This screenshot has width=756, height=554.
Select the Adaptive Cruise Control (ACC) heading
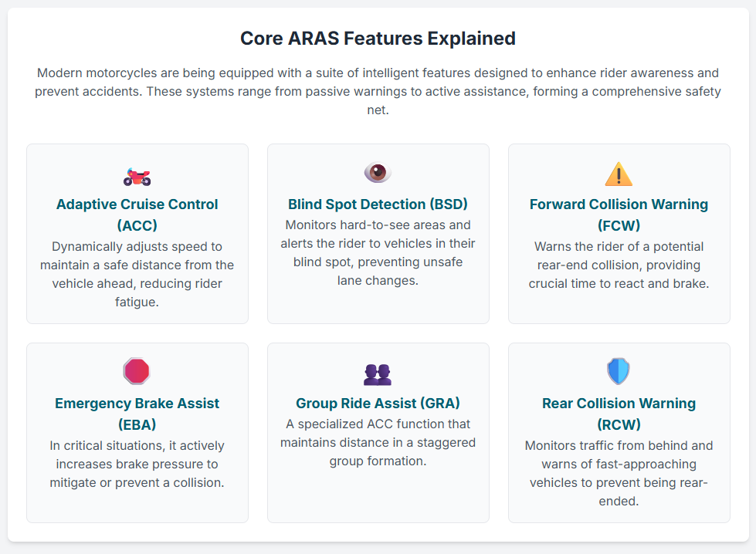137,215
